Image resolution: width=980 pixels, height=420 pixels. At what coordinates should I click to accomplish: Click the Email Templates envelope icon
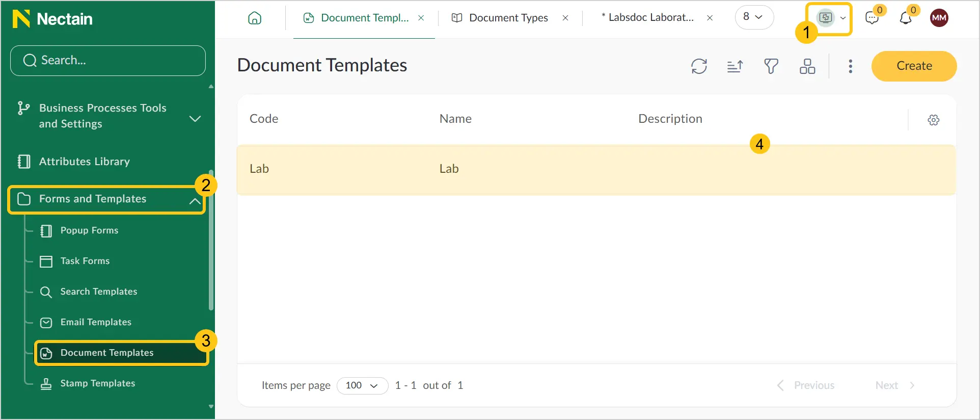(x=46, y=323)
